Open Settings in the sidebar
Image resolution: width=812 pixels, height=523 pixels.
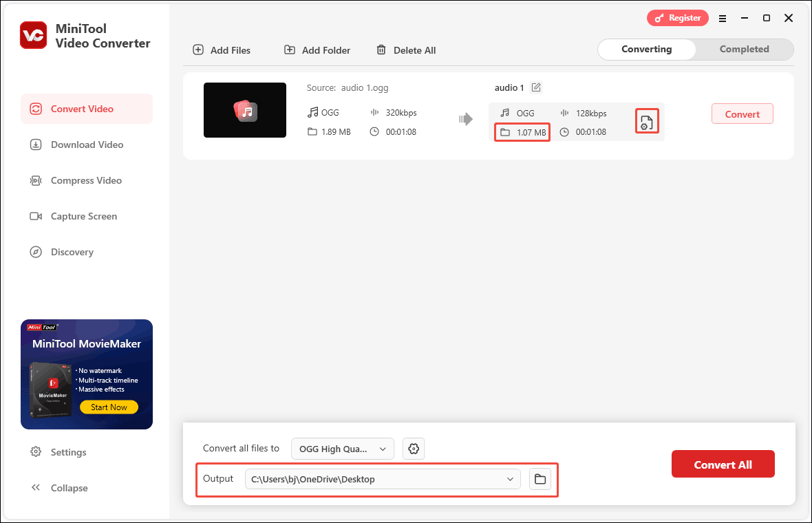point(58,452)
